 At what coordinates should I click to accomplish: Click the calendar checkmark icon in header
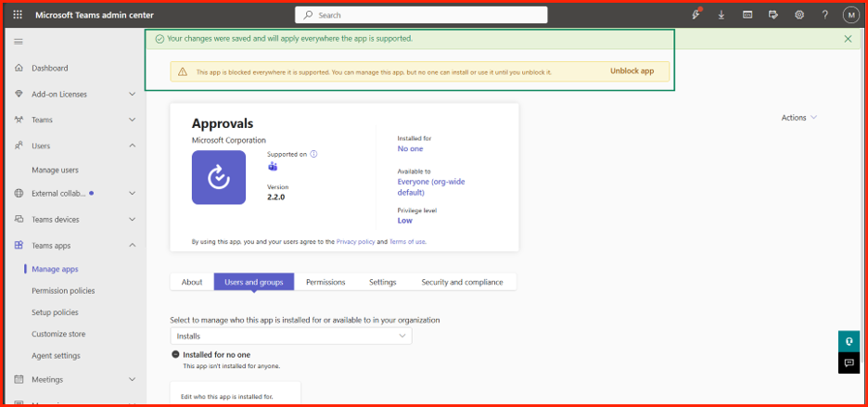click(x=773, y=15)
